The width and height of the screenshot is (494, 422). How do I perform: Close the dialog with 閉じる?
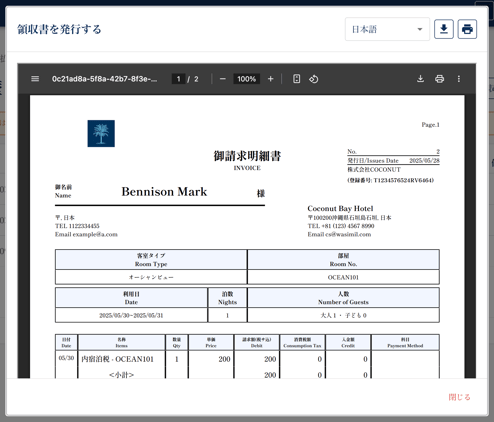[x=459, y=397]
